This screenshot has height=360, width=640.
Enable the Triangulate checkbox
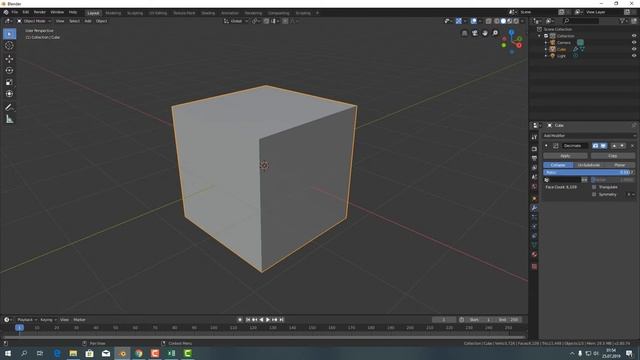click(x=594, y=187)
